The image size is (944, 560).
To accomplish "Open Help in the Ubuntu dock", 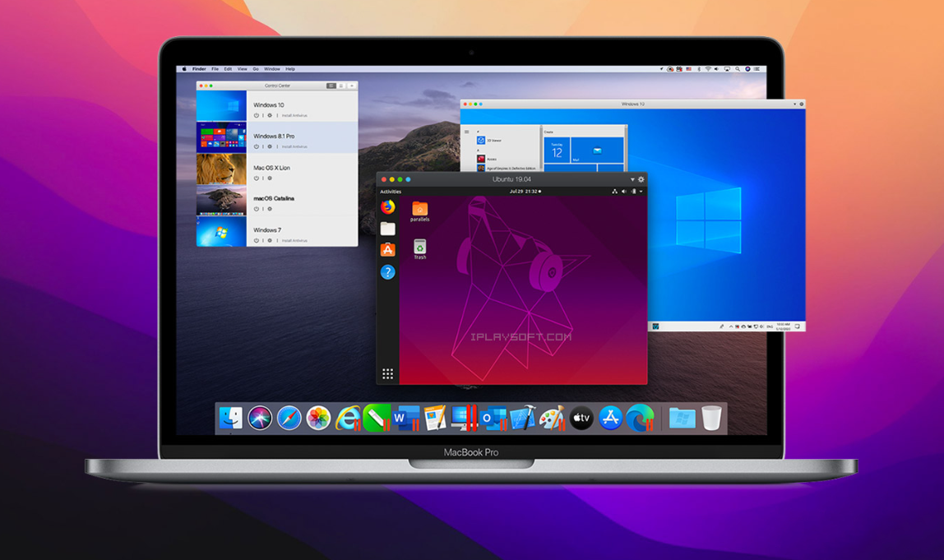I will [388, 272].
